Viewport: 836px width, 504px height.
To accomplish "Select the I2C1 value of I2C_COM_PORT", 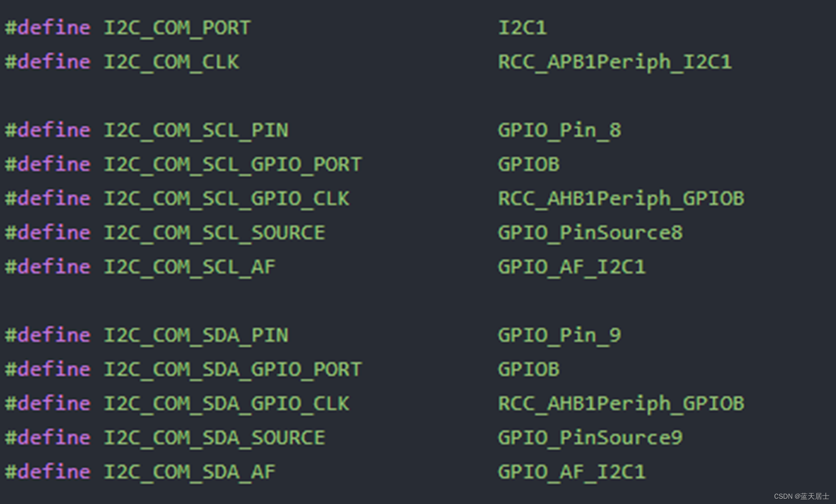I will [x=523, y=28].
